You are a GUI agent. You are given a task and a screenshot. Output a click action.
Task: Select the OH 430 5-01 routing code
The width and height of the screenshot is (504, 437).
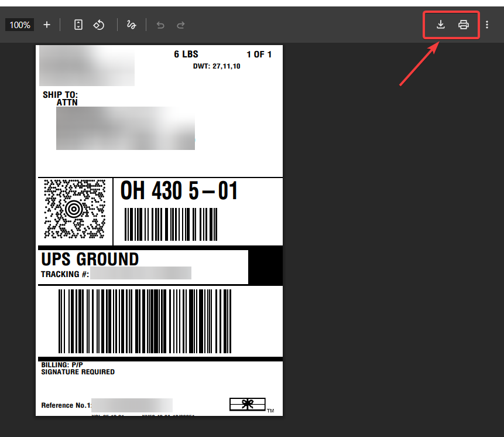pyautogui.click(x=179, y=190)
